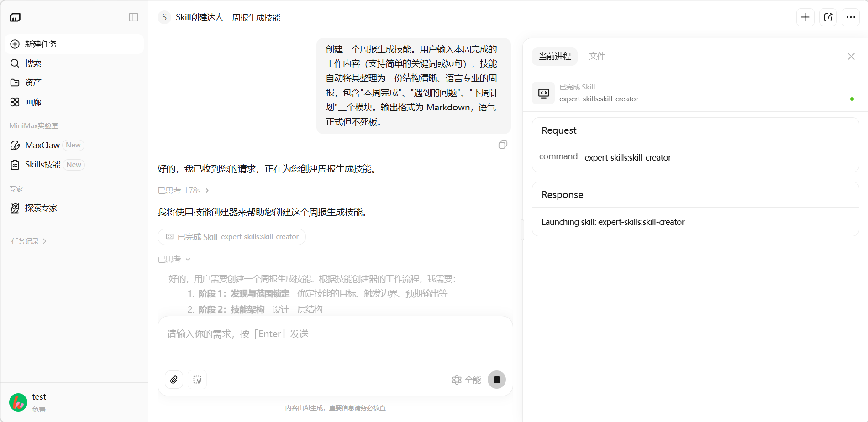Expand 任务记录 task history
This screenshot has height=422, width=868.
click(29, 241)
